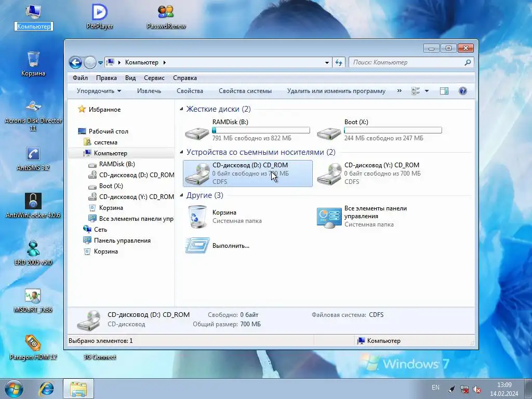Collapse Устройства со съемными носителями group

181,152
